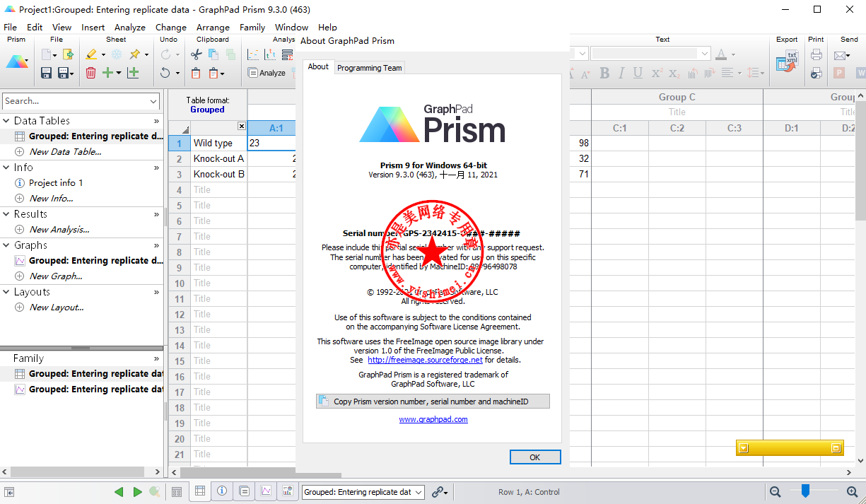Screen dimensions: 866x504
Task: Print using the printer icon
Action: pos(817,54)
